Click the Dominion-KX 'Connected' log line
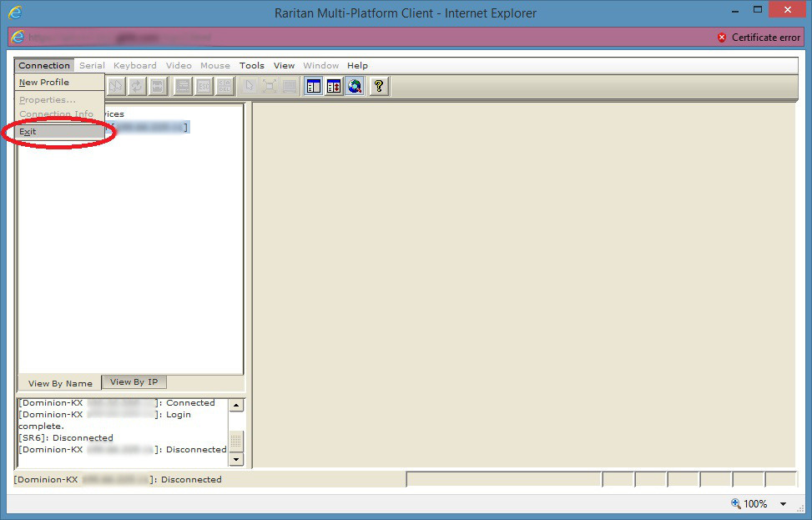The width and height of the screenshot is (812, 520). (117, 402)
